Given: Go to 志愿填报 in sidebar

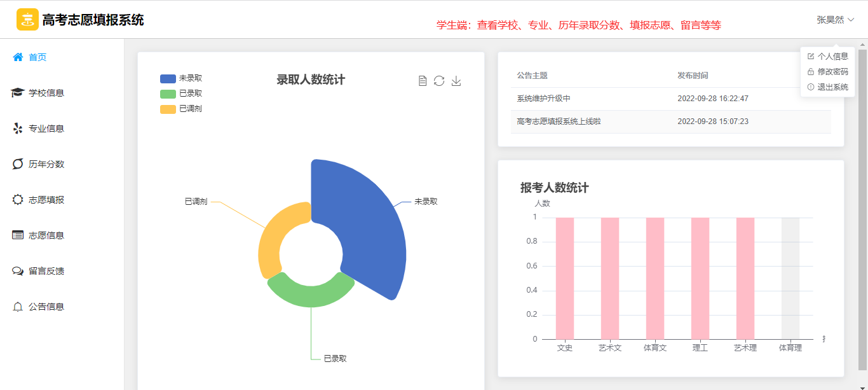Looking at the screenshot, I should pyautogui.click(x=46, y=200).
